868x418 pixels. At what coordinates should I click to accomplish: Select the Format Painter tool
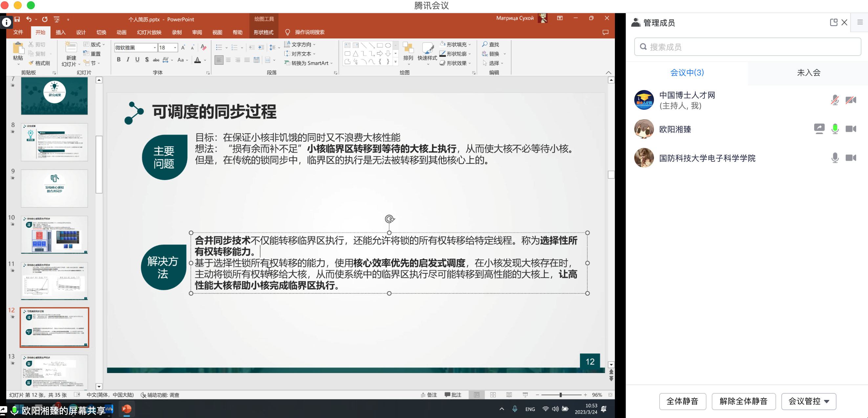[x=40, y=63]
